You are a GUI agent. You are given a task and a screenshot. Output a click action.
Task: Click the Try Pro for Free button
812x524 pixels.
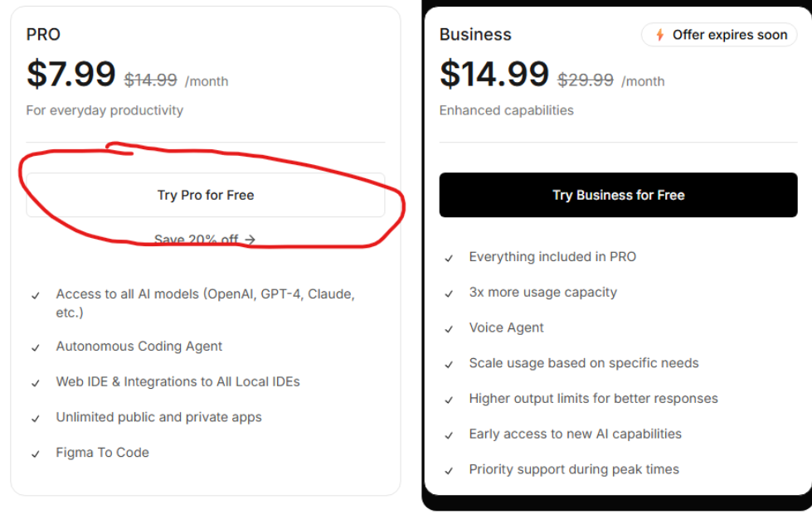206,195
